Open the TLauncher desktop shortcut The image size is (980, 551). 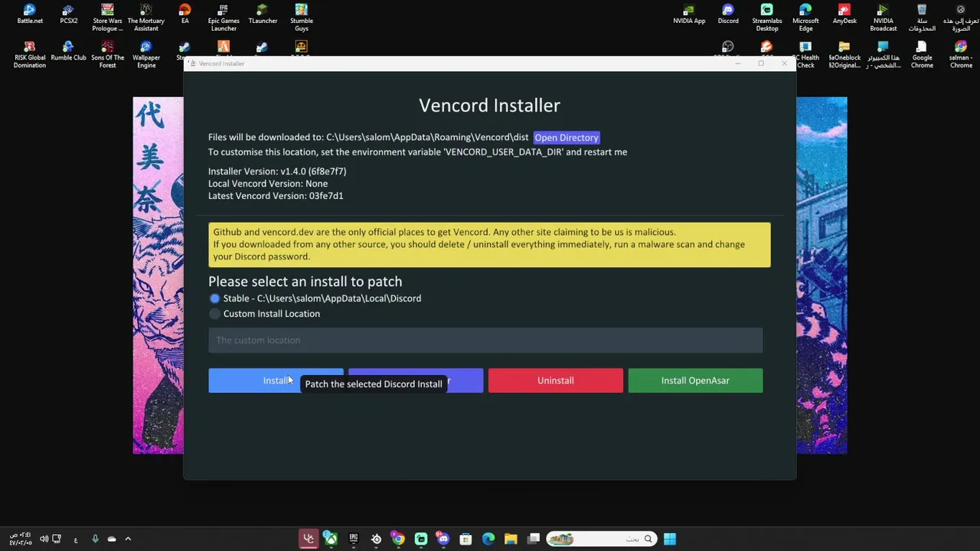pyautogui.click(x=263, y=14)
